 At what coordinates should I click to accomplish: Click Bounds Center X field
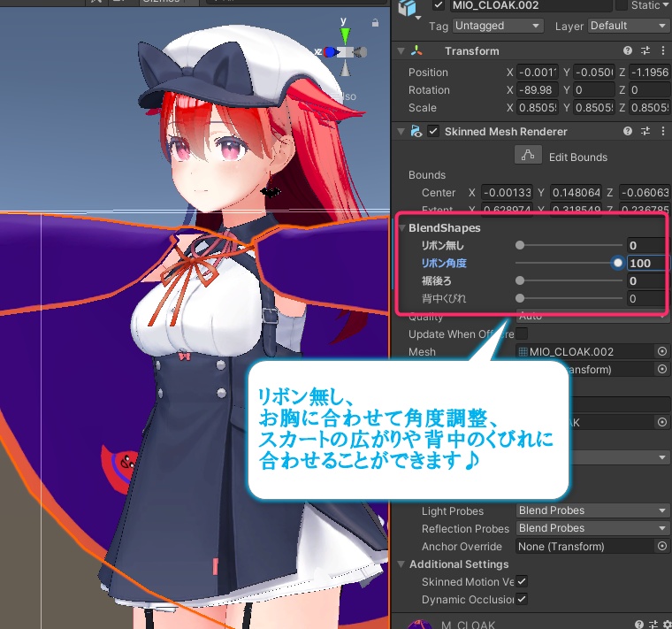(507, 193)
